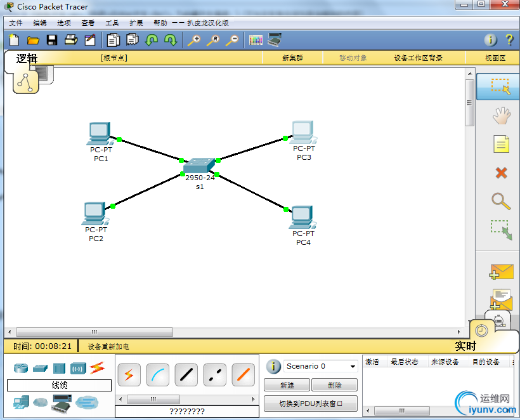Print using the printer toolbar icon

[70, 40]
